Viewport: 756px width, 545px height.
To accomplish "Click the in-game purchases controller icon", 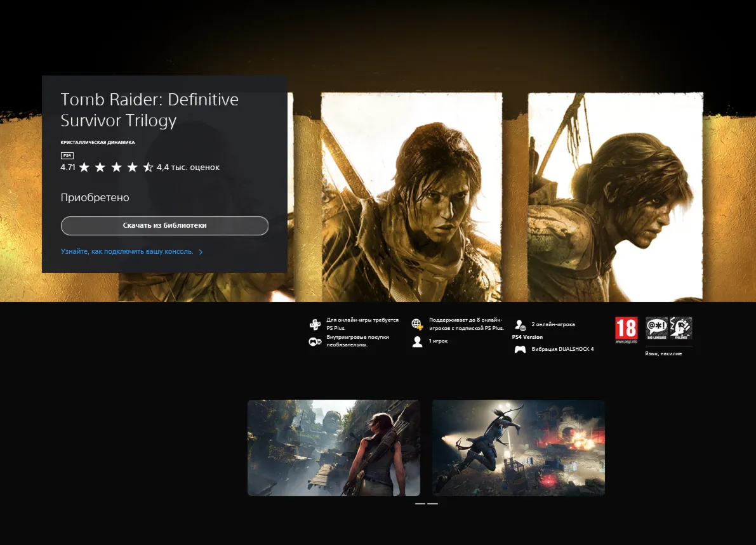I will [315, 342].
